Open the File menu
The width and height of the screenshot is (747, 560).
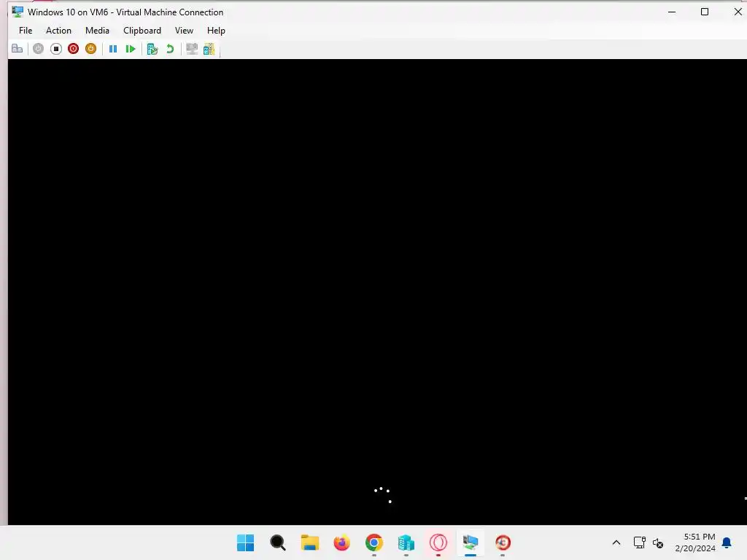(x=26, y=31)
